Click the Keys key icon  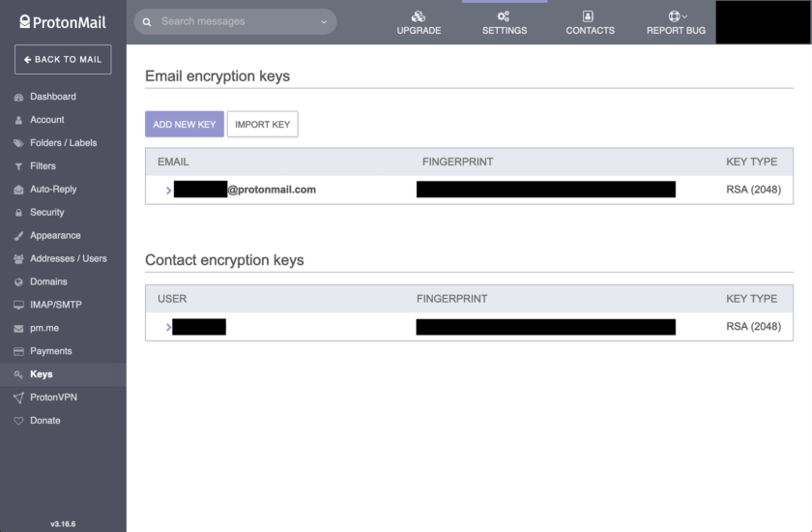point(18,374)
